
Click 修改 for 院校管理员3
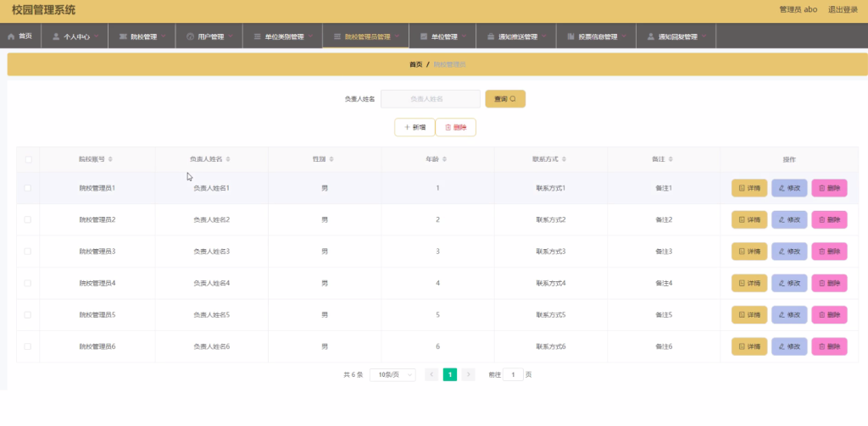click(788, 252)
